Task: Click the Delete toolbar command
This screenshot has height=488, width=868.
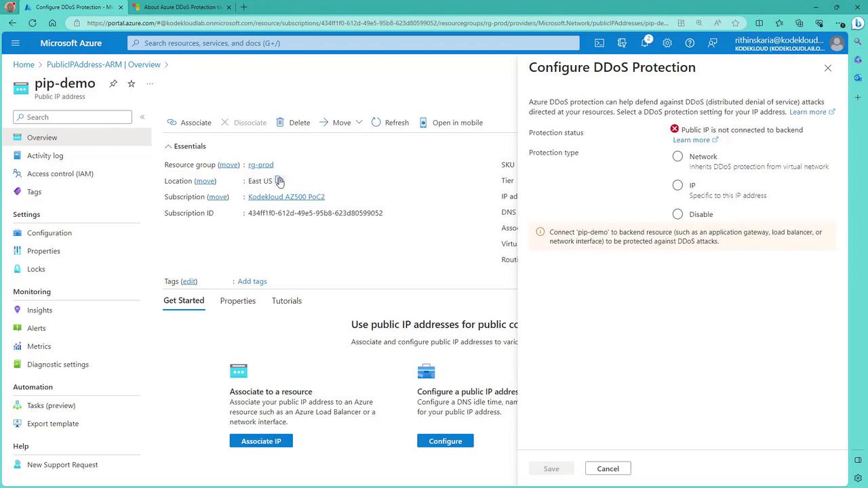Action: (x=293, y=123)
